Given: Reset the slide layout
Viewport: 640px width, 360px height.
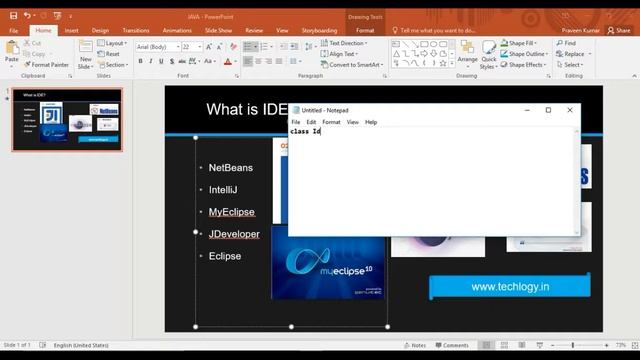Looking at the screenshot, I should [x=109, y=54].
